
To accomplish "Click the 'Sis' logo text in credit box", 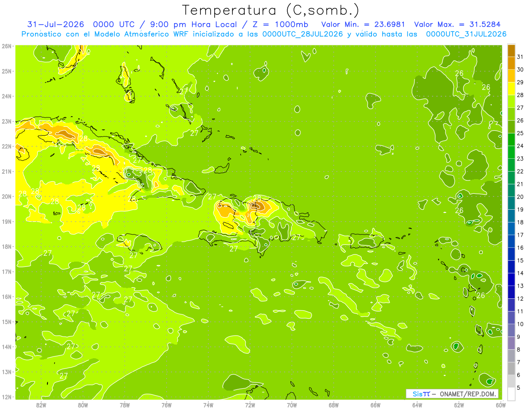I will point(418,394).
